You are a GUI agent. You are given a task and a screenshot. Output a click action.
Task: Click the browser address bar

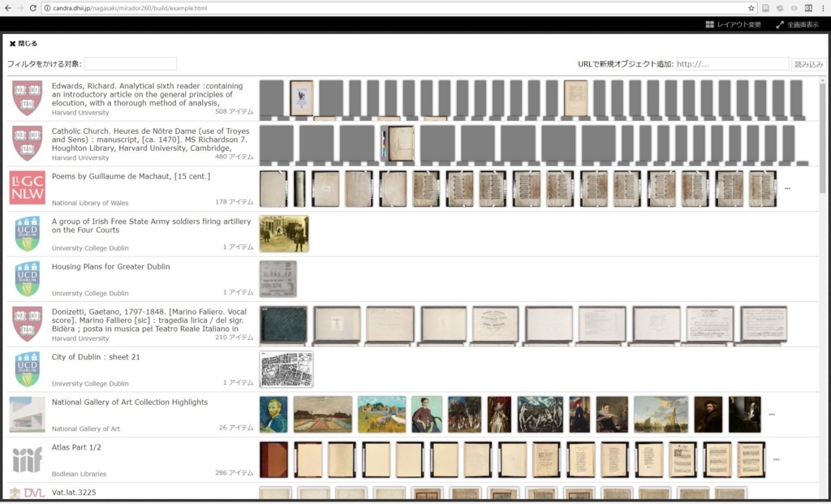[398, 8]
